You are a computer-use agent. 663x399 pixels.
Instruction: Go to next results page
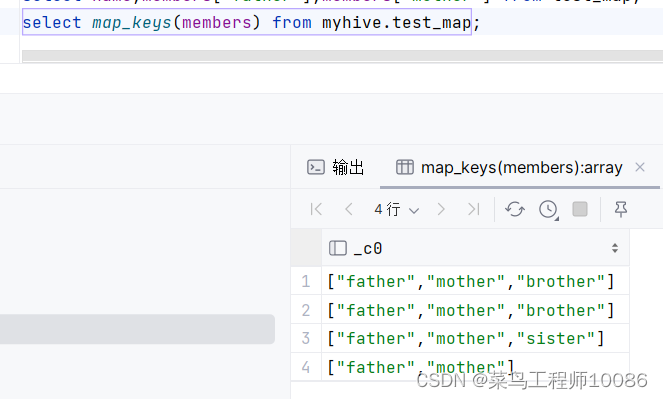click(441, 209)
